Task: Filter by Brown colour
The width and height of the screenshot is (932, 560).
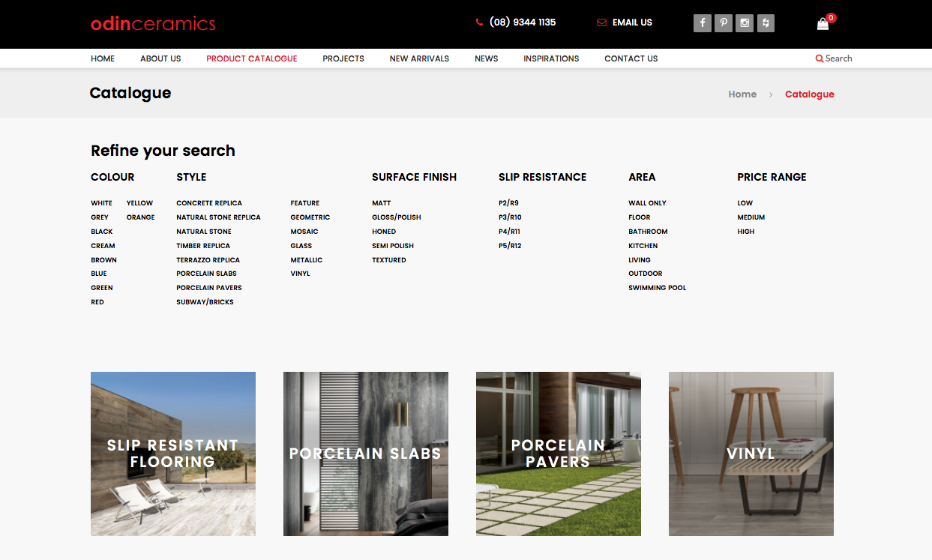Action: click(x=104, y=260)
